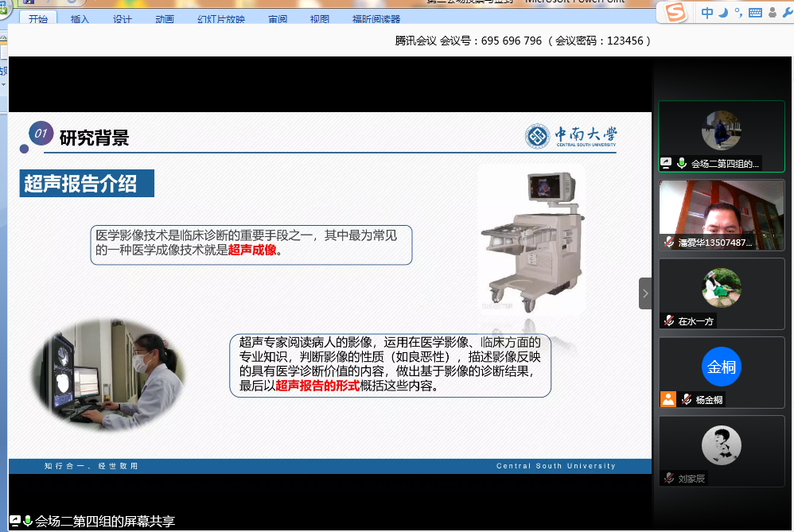Click the blue 金桐 avatar tile
Image resolution: width=794 pixels, height=532 pixels.
pos(722,367)
